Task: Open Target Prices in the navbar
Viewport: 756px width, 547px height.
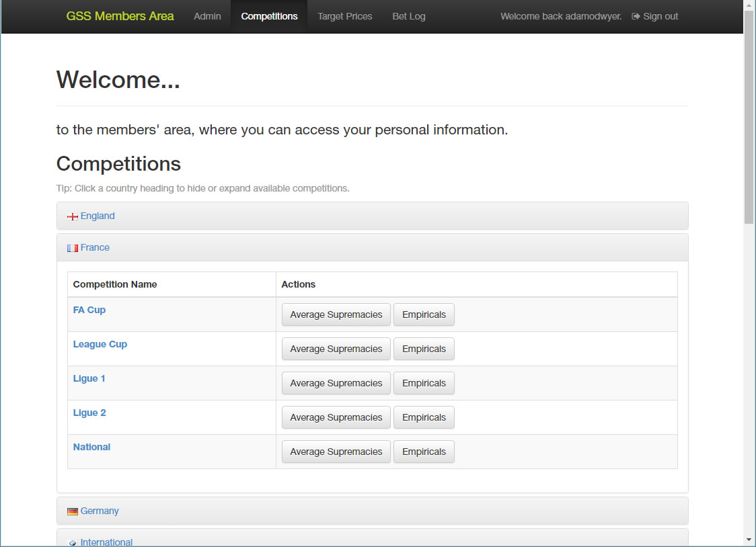Action: click(345, 16)
